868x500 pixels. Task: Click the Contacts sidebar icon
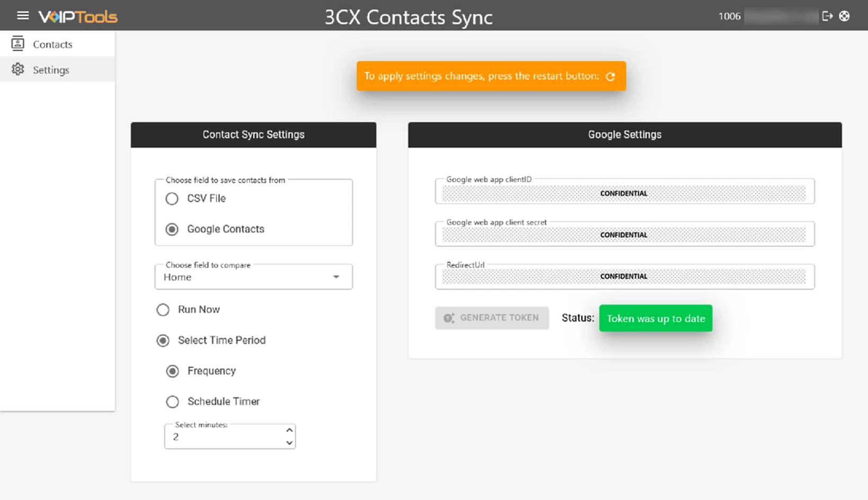pos(17,43)
